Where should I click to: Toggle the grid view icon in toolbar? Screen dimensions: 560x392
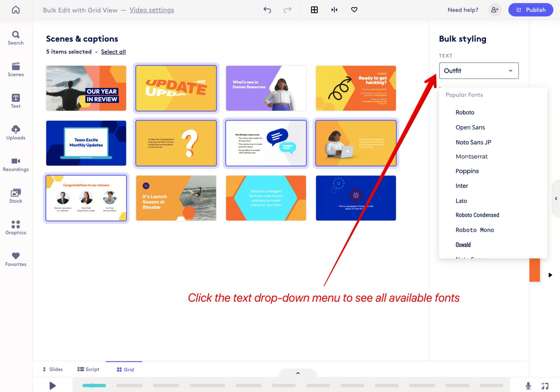pos(314,10)
